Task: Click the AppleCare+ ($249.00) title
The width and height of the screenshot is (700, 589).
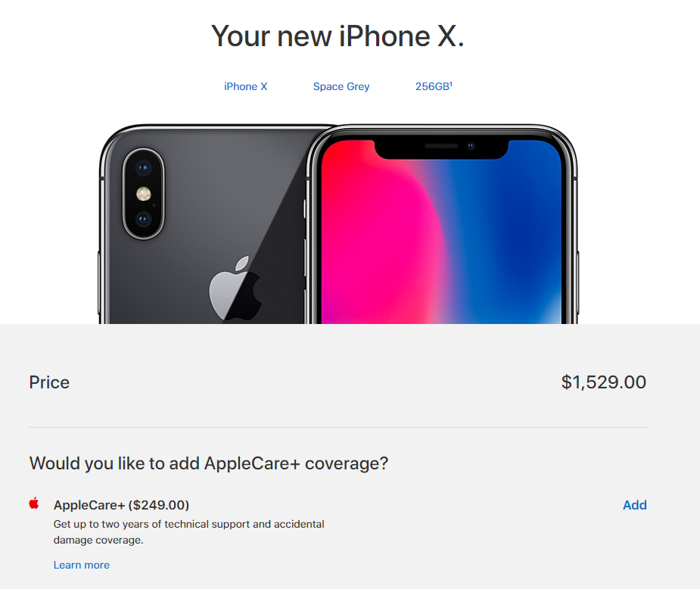Action: coord(121,505)
